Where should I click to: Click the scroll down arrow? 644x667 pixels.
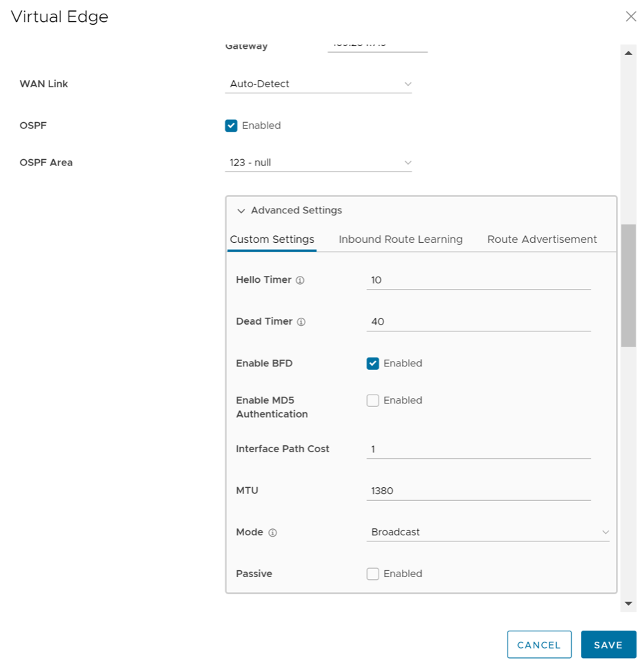click(628, 603)
